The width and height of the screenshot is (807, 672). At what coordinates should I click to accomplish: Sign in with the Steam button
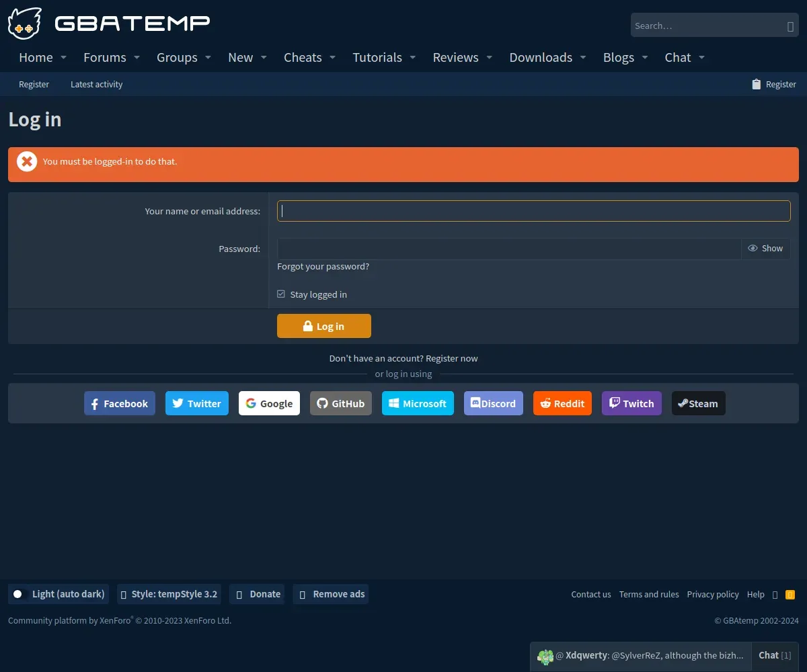tap(699, 403)
